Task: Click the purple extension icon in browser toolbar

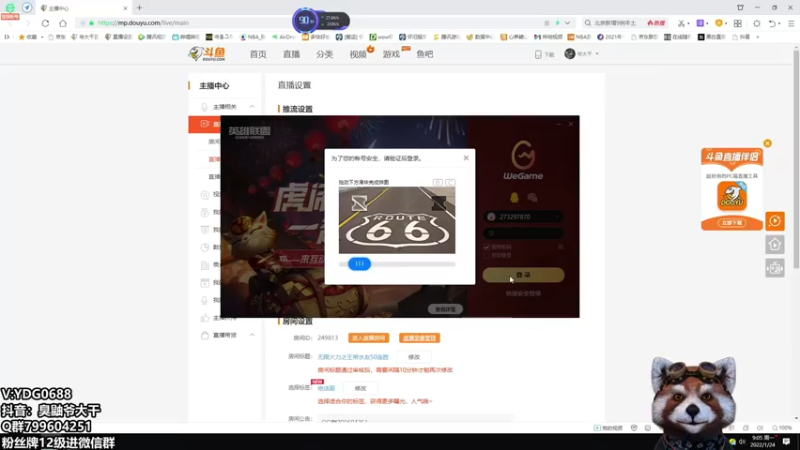Action: [701, 23]
